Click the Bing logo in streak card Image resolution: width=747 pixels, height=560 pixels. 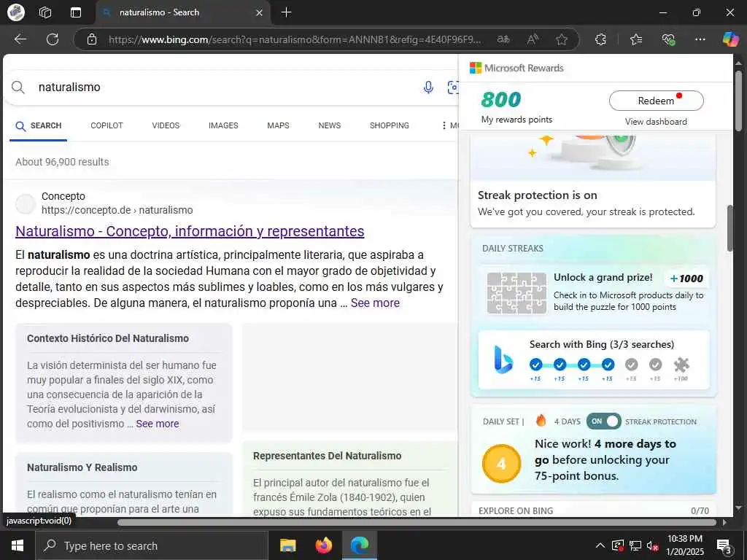pos(503,359)
